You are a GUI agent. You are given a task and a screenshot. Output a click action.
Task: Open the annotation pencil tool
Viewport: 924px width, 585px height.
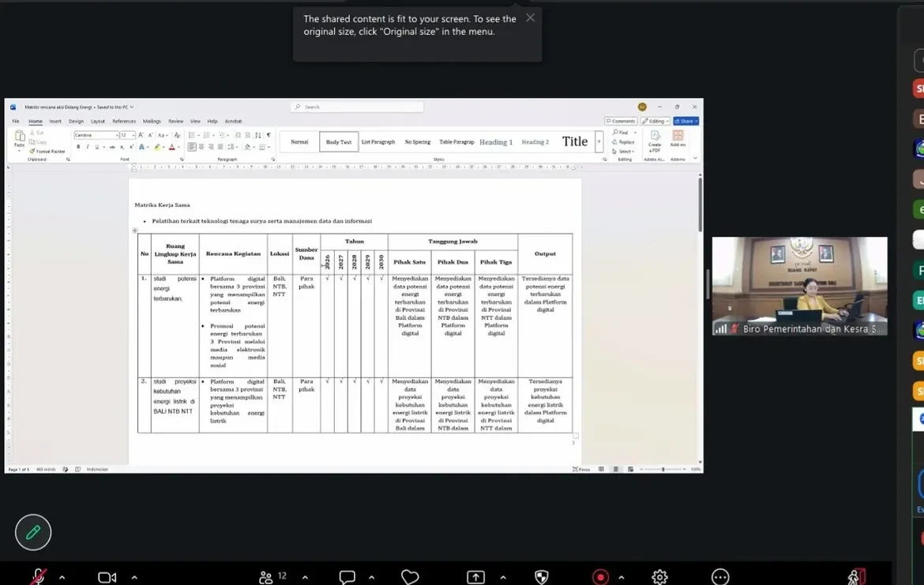pyautogui.click(x=33, y=533)
